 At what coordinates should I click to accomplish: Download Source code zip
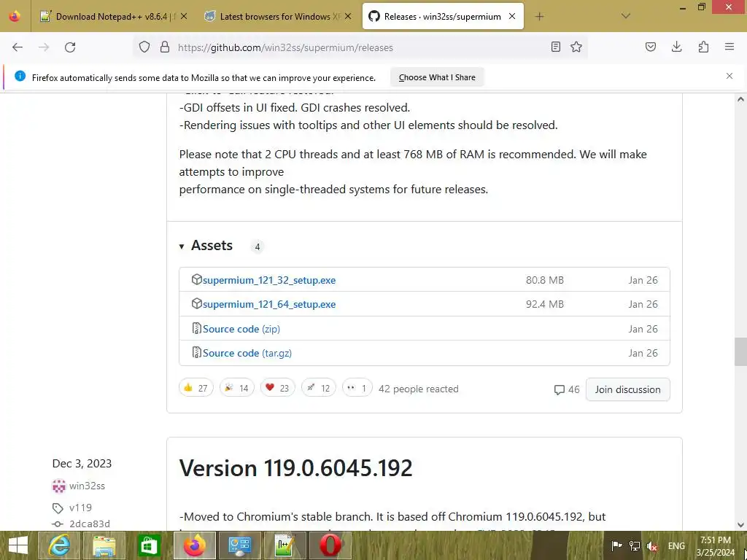pyautogui.click(x=241, y=329)
